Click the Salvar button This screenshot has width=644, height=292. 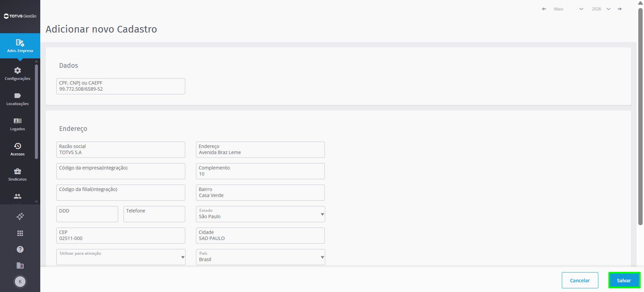(624, 280)
